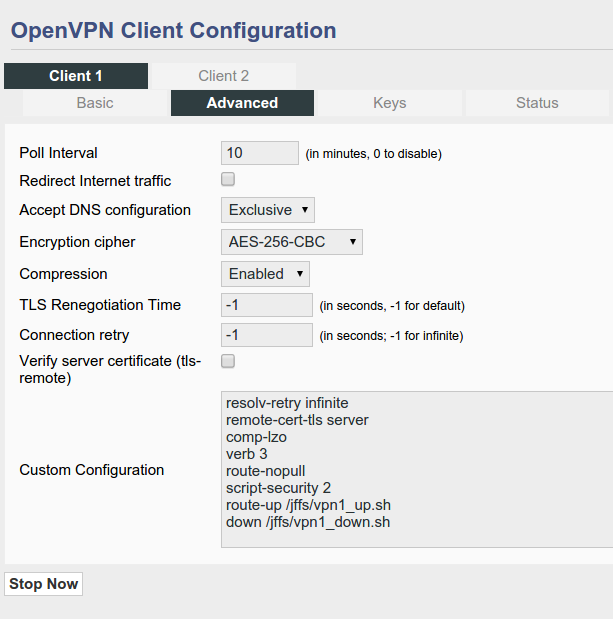This screenshot has height=619, width=613.
Task: Click the 'comp-lzo' config line
Action: coord(256,437)
